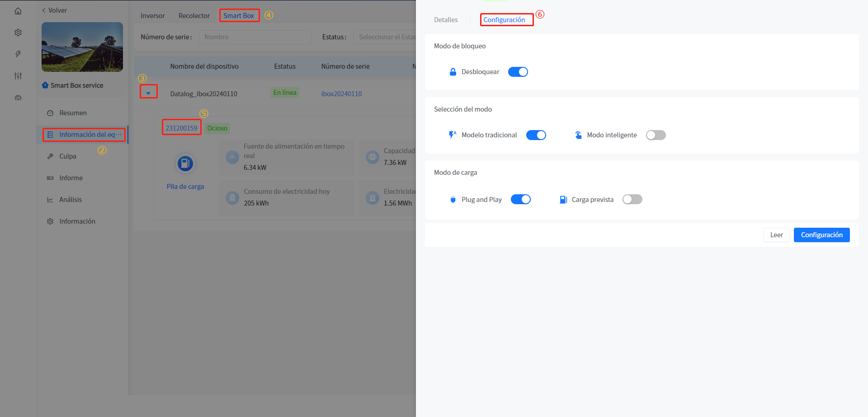The height and width of the screenshot is (417, 868).
Task: Click the Leer button
Action: [x=776, y=235]
